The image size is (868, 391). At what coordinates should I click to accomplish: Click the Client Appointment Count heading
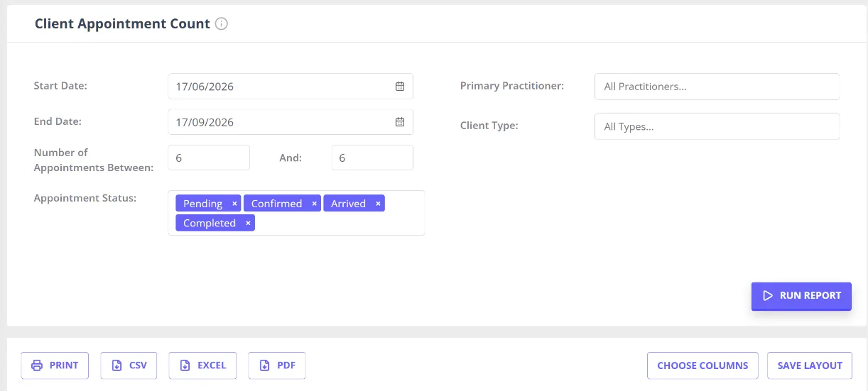point(122,24)
